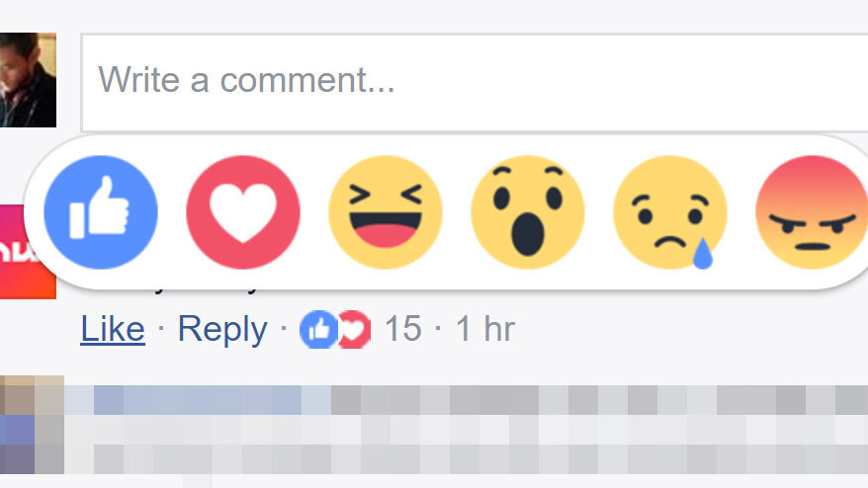Click the underlined Like link

pyautogui.click(x=113, y=329)
